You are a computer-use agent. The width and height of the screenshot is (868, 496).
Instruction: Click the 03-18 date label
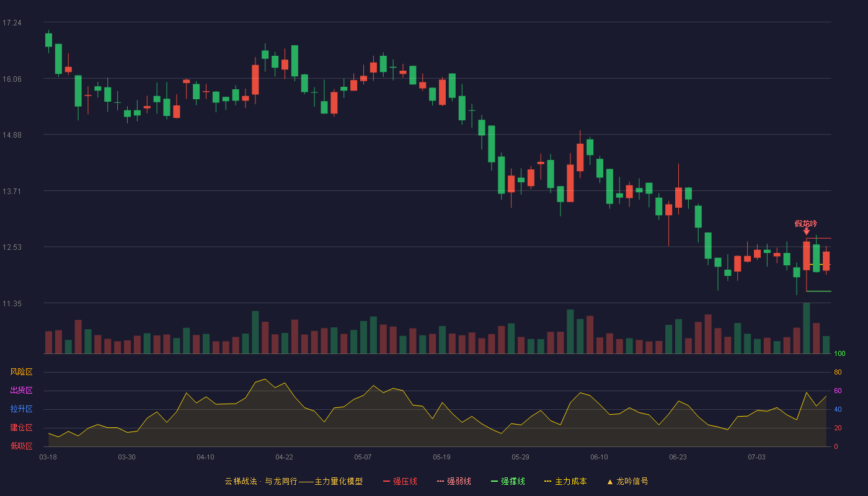pos(48,457)
